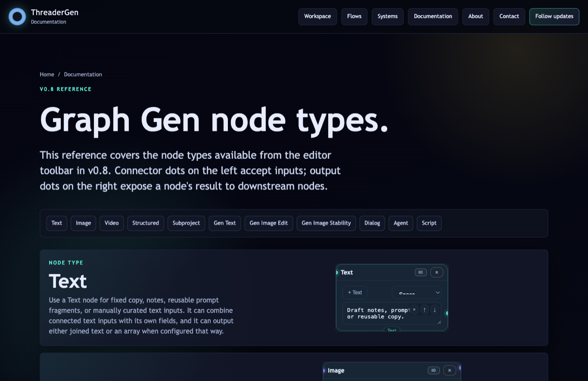588x381 pixels.
Task: Click the Follow updates button
Action: [554, 16]
